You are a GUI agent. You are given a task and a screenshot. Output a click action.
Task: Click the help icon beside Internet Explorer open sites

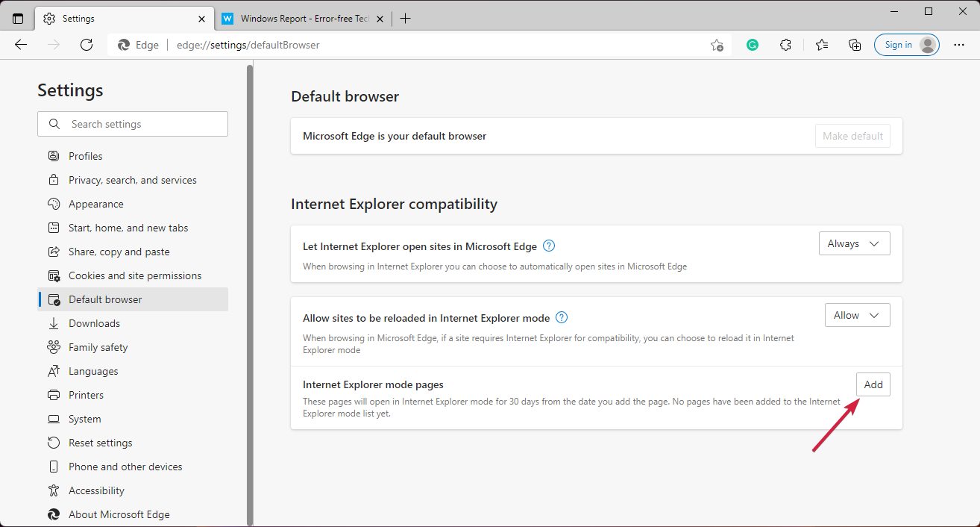(548, 246)
